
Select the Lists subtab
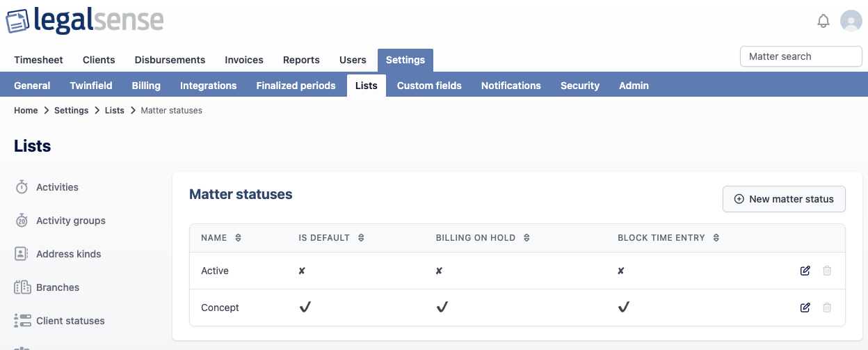click(x=367, y=86)
